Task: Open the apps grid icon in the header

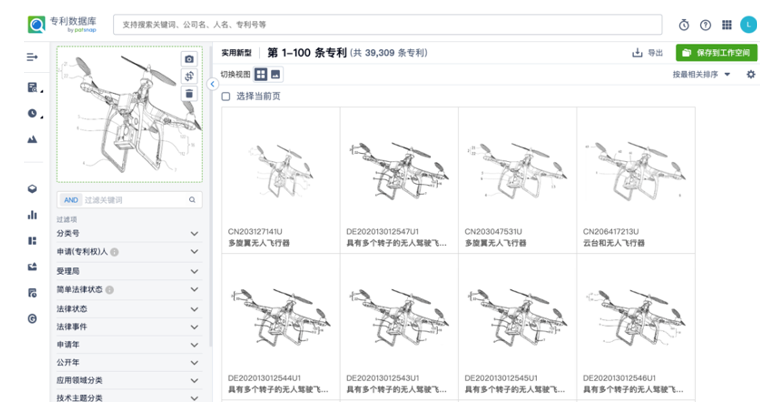Action: coord(726,25)
